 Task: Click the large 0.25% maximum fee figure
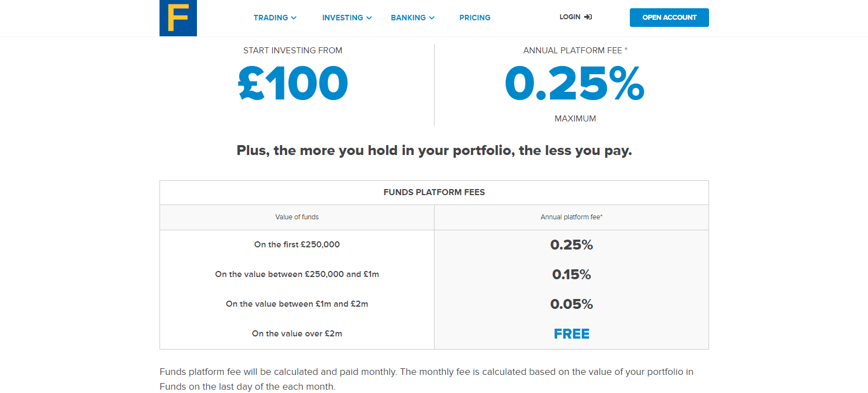tap(574, 84)
